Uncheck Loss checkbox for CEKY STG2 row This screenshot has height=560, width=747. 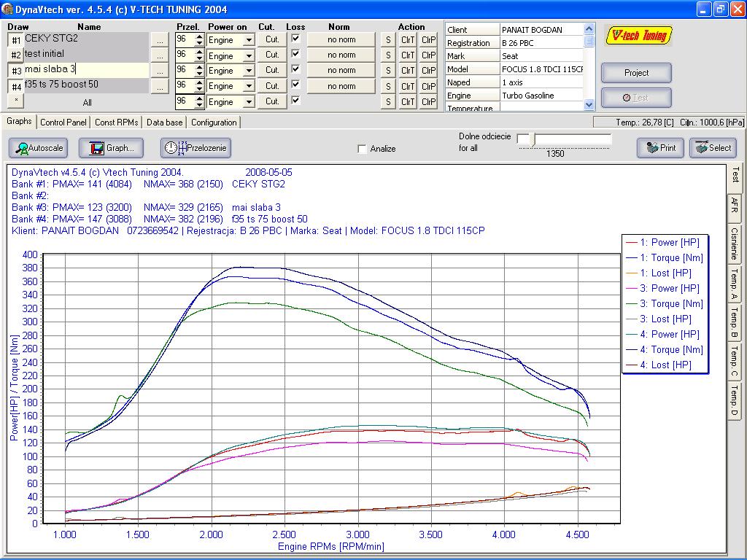click(295, 38)
